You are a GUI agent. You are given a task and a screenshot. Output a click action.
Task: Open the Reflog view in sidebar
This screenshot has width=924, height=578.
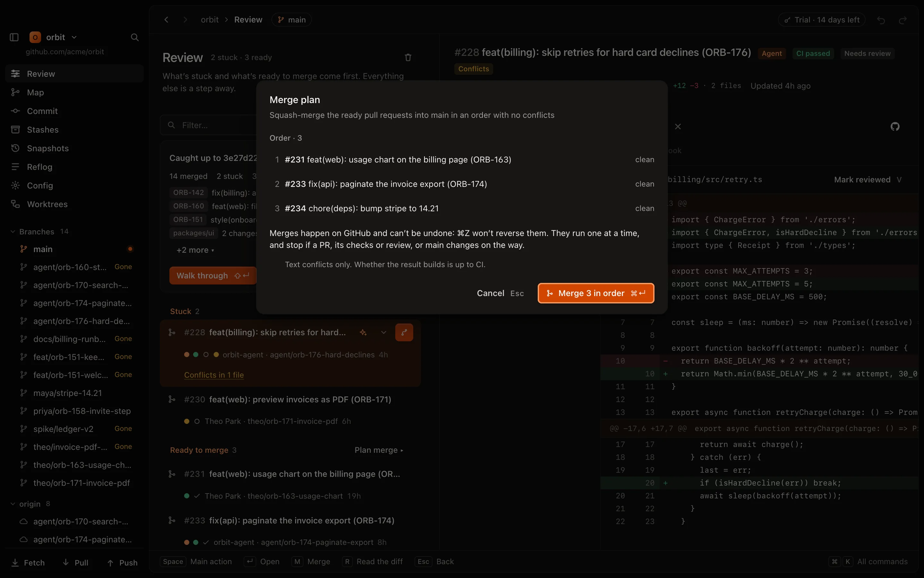tap(74, 167)
